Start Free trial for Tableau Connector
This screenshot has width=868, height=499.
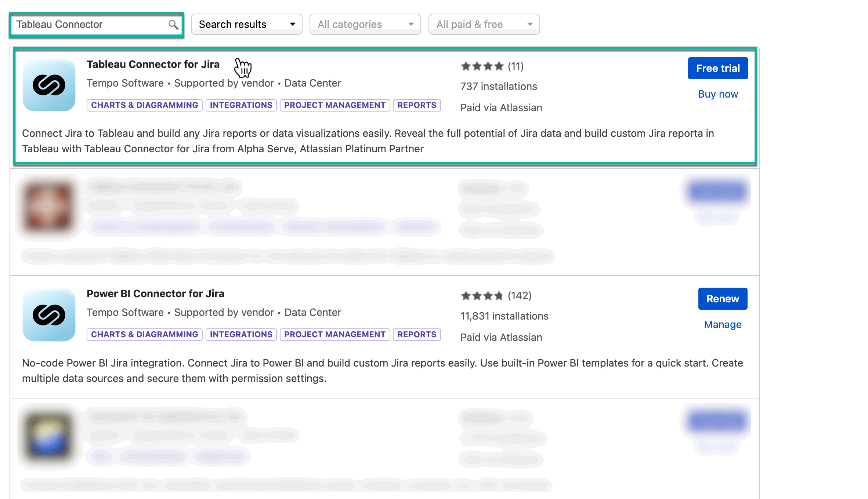(x=718, y=68)
